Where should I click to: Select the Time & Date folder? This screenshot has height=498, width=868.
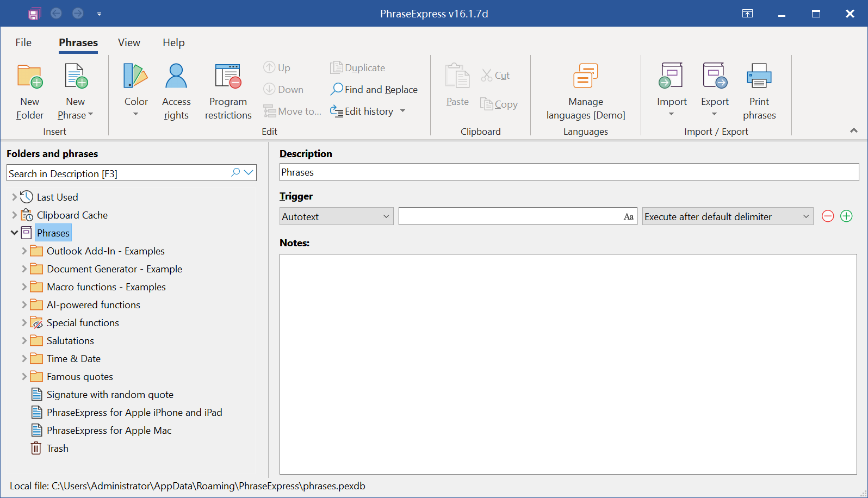[x=73, y=358]
